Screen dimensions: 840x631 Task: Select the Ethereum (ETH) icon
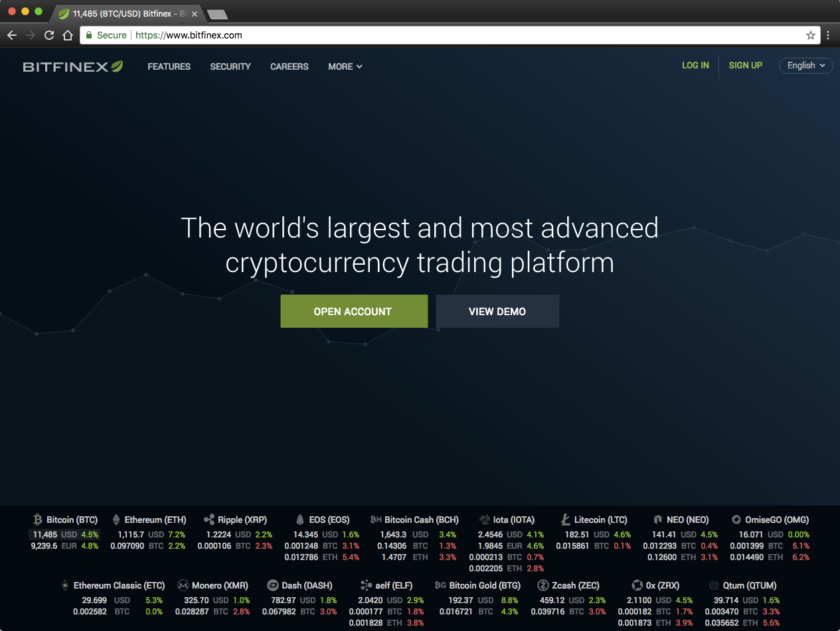point(116,520)
